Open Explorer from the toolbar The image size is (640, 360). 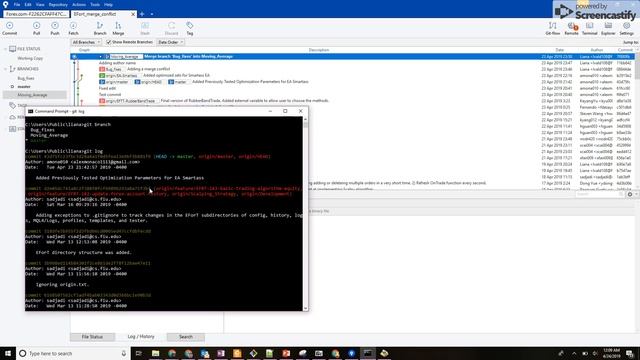click(608, 29)
